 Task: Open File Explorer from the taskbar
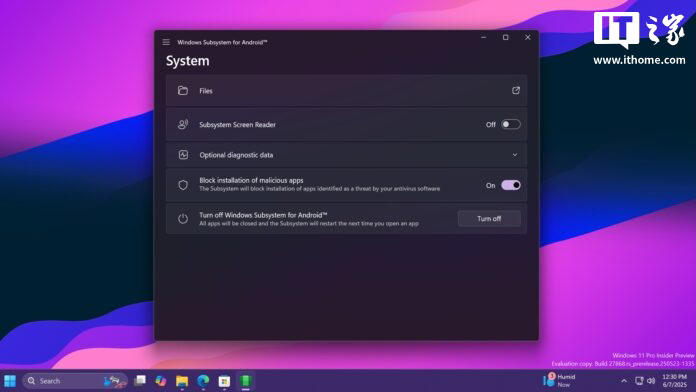(x=182, y=381)
